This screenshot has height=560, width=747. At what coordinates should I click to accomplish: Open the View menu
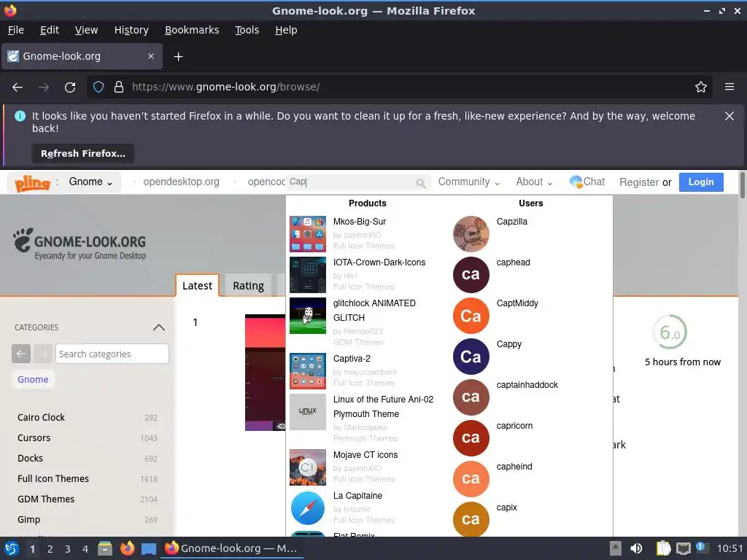pyautogui.click(x=86, y=30)
